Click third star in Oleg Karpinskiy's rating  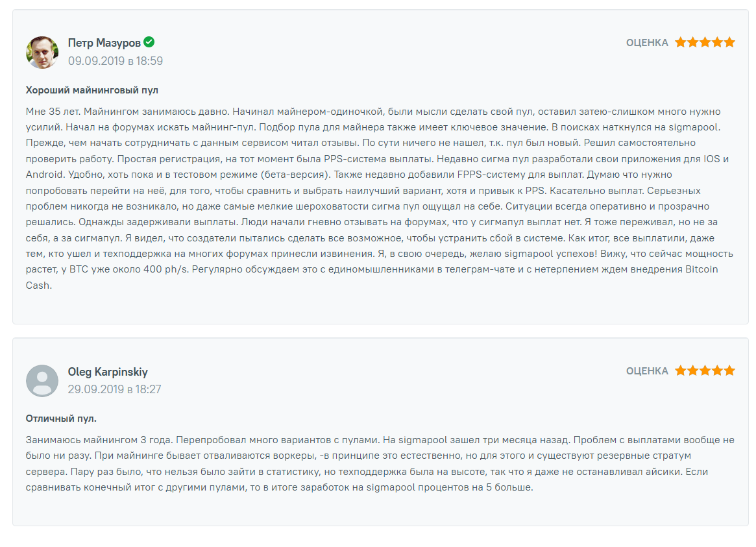click(x=705, y=371)
